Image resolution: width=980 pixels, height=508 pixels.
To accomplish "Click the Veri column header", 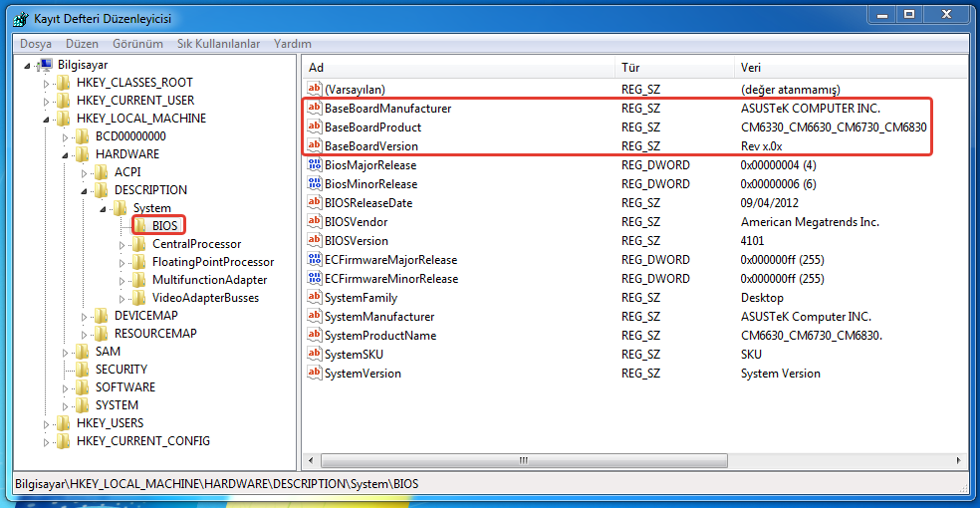I will 847,67.
